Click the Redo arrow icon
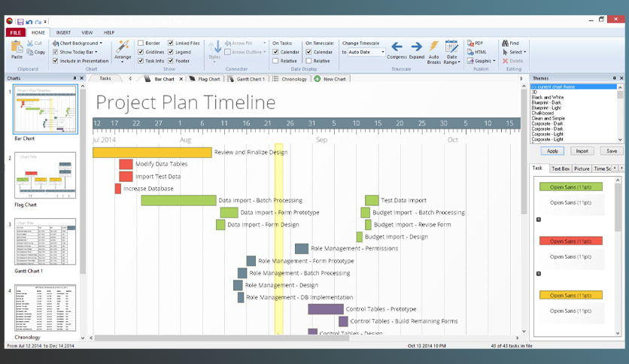629x364 pixels. [x=38, y=22]
